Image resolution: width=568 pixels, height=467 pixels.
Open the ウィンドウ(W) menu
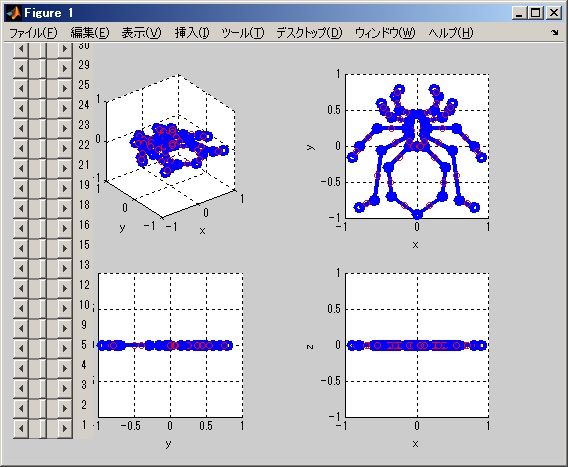click(385, 33)
